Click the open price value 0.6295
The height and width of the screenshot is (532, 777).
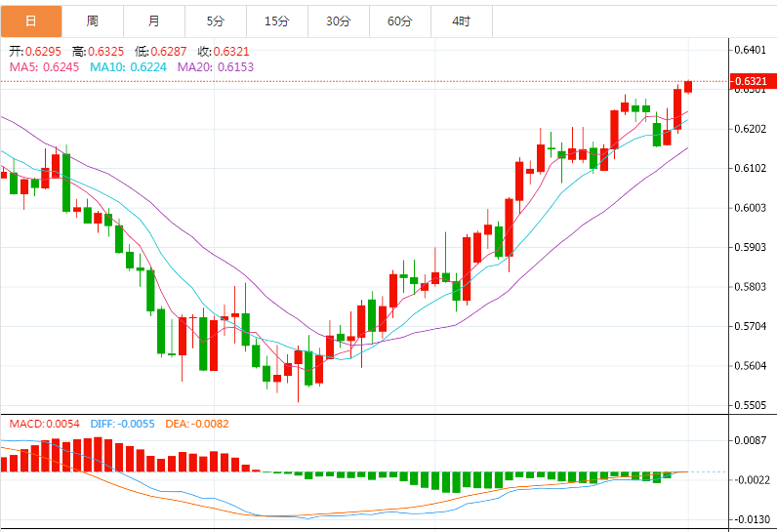tap(43, 52)
